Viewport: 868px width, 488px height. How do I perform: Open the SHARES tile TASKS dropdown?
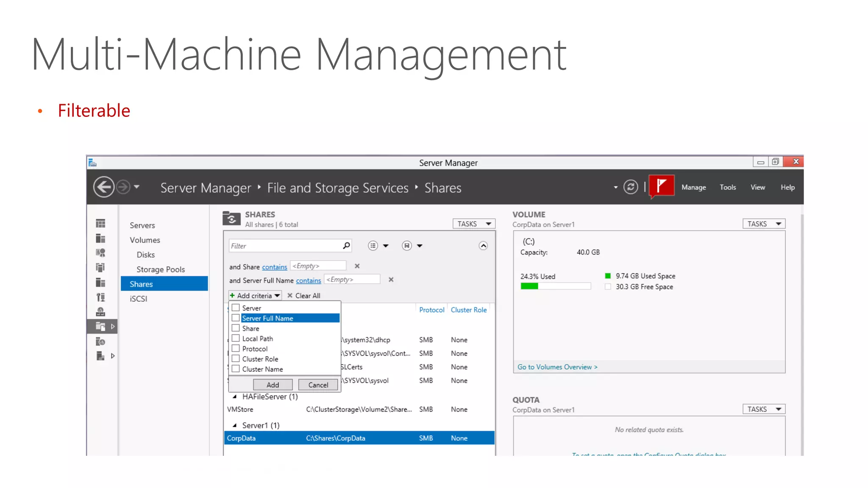[474, 224]
